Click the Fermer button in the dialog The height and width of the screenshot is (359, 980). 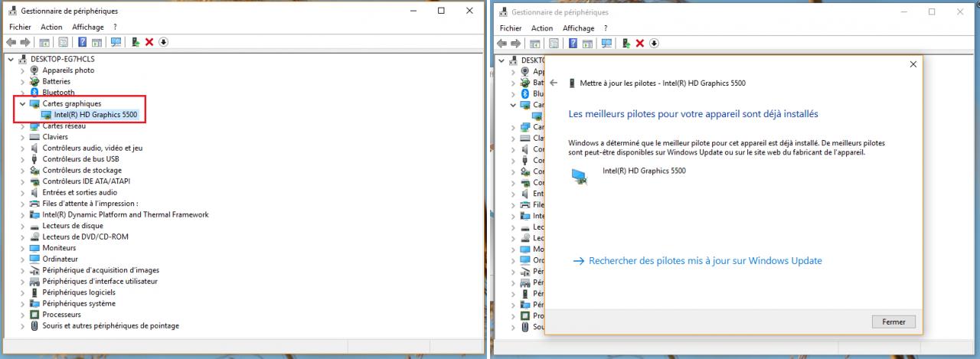893,322
